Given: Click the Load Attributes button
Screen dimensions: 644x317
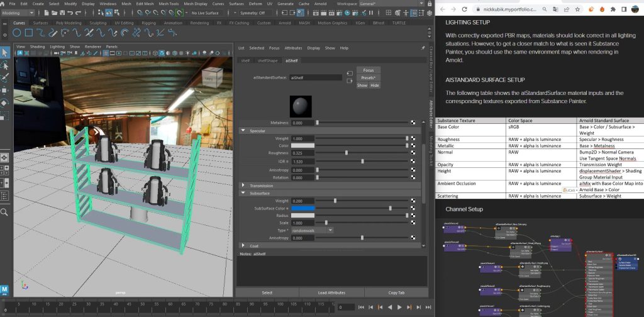Looking at the screenshot, I should pos(331,292).
